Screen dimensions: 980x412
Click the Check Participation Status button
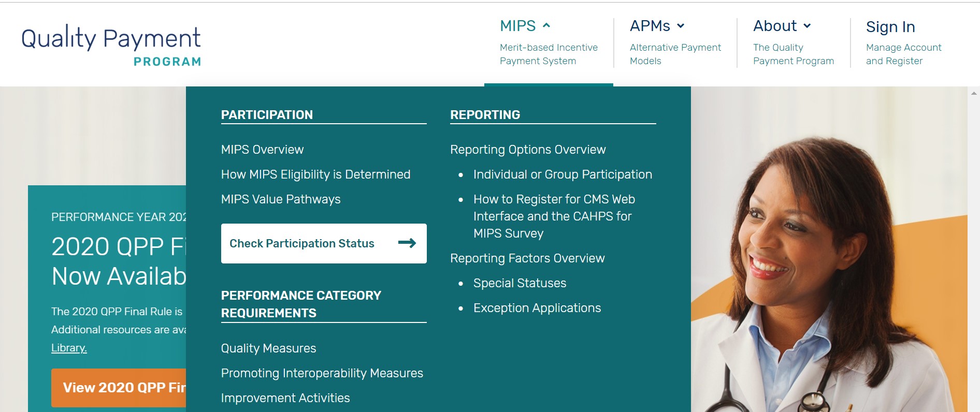(302, 243)
